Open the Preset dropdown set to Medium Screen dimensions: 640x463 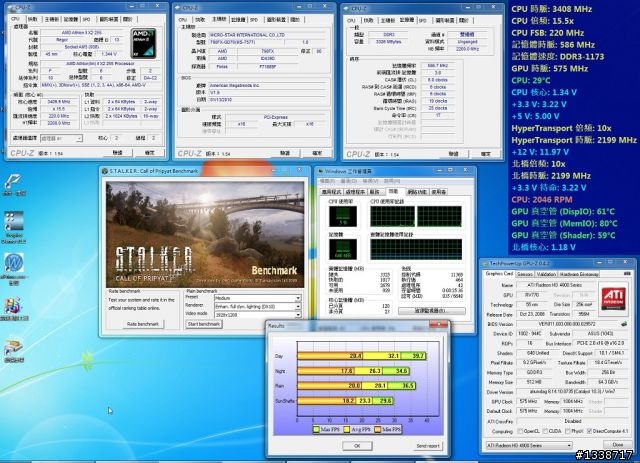pyautogui.click(x=258, y=298)
